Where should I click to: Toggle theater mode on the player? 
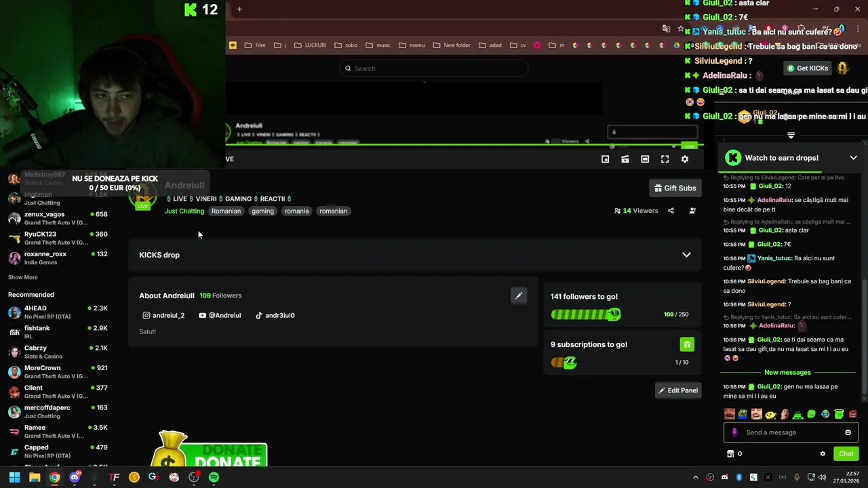pyautogui.click(x=645, y=159)
